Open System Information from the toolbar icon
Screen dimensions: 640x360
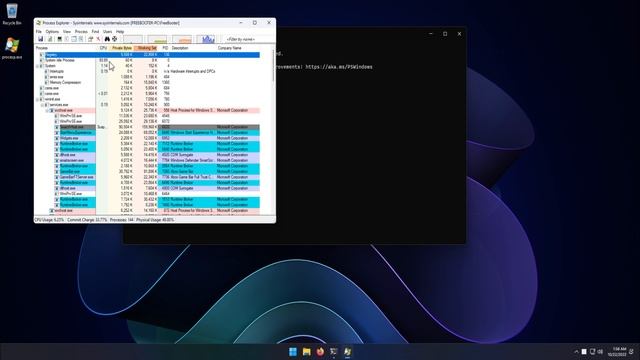(x=60, y=39)
